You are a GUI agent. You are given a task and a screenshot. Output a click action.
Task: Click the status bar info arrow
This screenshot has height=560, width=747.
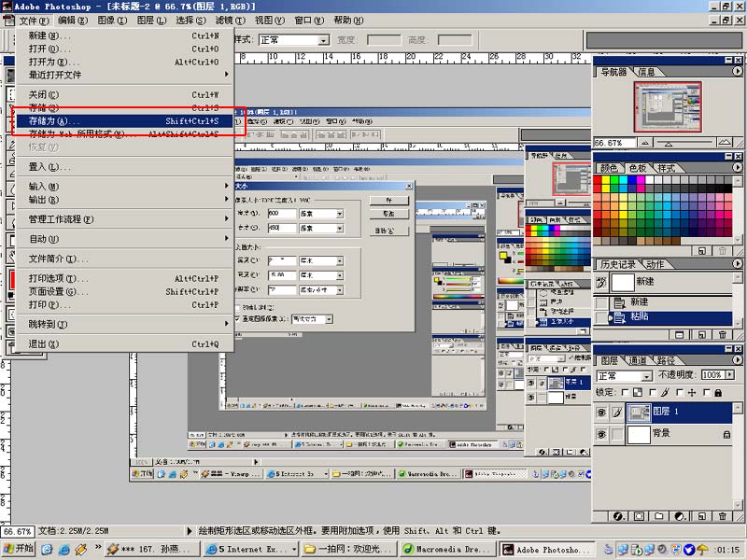[x=190, y=530]
